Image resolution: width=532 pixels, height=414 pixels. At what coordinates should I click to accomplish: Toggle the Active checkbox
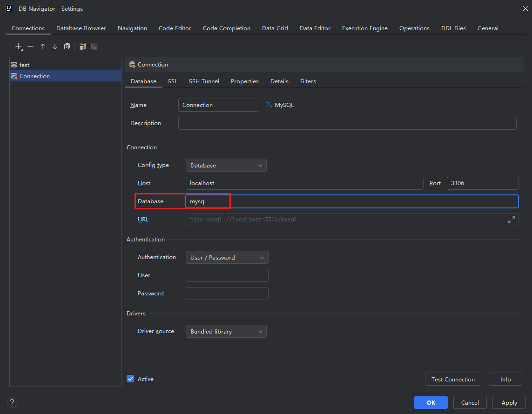click(x=130, y=379)
